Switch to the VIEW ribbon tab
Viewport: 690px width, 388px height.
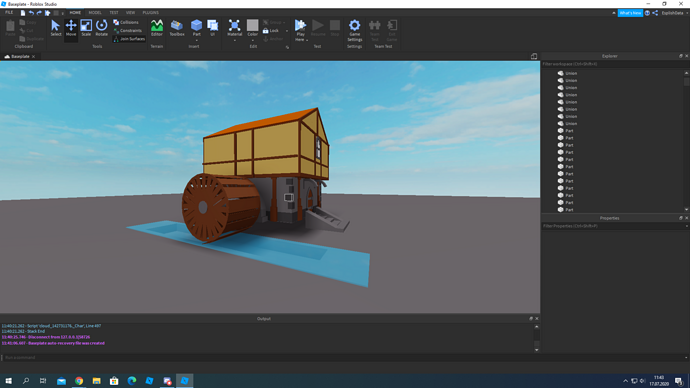tap(130, 13)
